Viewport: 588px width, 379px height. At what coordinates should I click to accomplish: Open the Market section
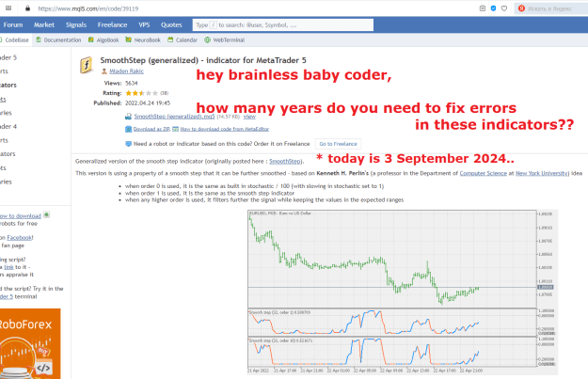click(44, 24)
